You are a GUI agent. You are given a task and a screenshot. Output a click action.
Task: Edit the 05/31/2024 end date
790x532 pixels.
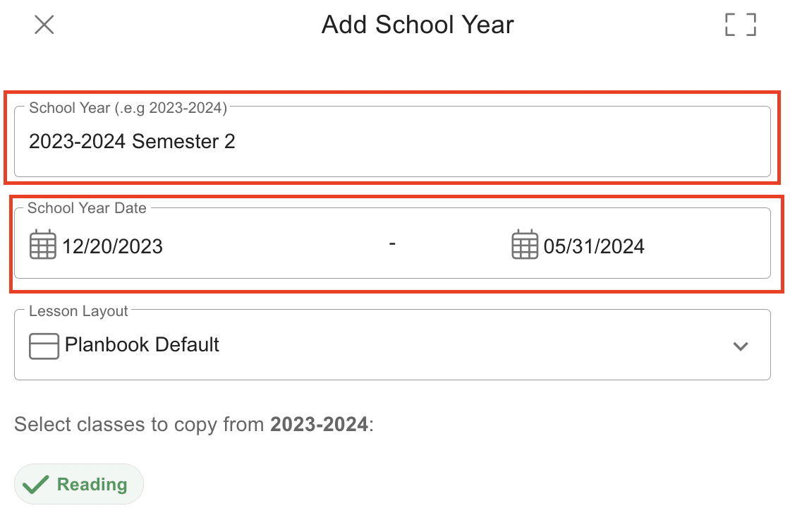[x=593, y=246]
